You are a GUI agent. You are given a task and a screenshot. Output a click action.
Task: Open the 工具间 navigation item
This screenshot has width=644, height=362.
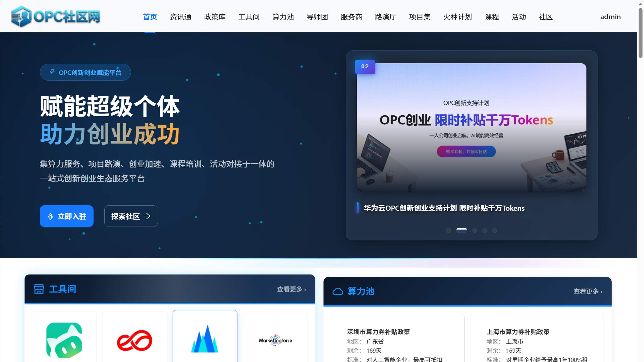249,17
